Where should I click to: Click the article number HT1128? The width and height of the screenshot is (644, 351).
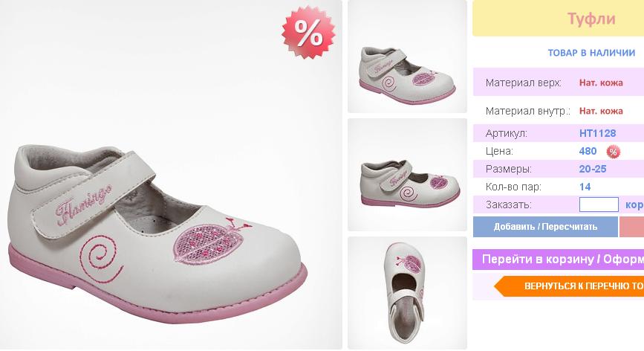598,133
